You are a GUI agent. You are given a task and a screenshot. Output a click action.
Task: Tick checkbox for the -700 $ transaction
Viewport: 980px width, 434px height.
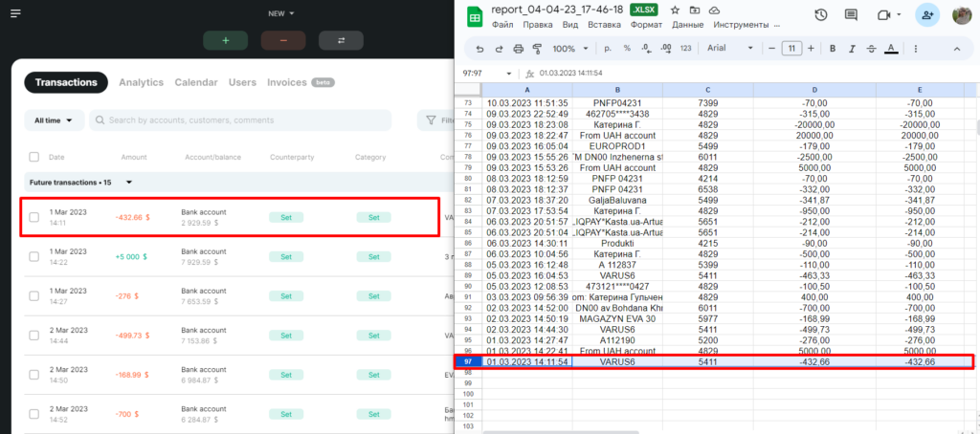[x=33, y=414]
